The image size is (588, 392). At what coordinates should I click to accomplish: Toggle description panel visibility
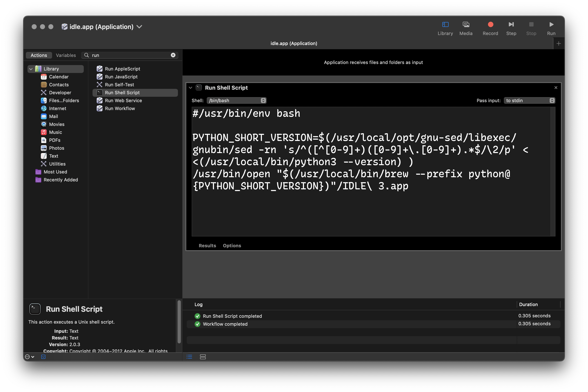43,357
